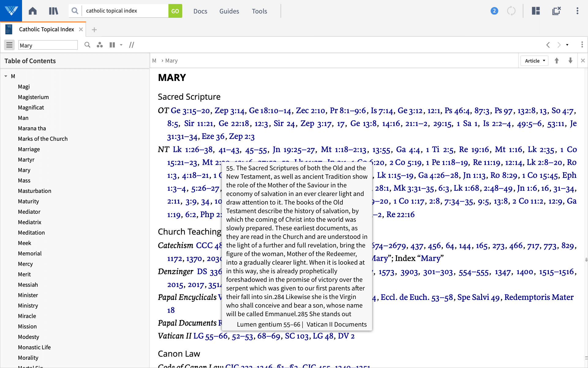Select Messiah in table of contents
The image size is (588, 368).
point(28,285)
